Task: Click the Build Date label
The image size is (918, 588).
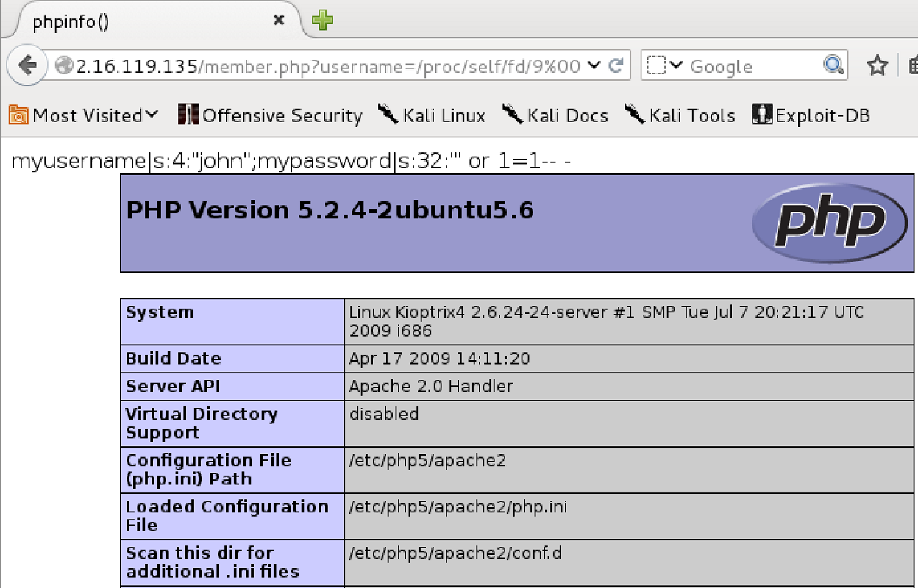Action: click(x=173, y=359)
